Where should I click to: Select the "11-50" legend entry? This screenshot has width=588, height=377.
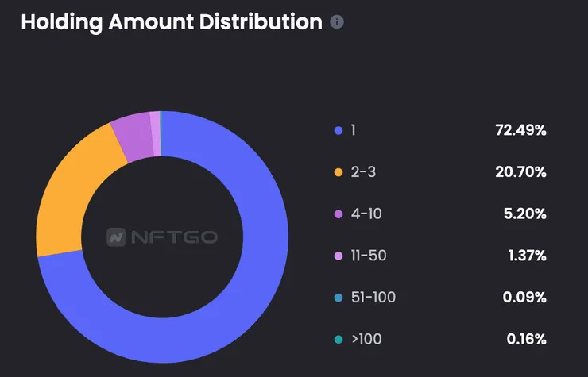pos(367,256)
